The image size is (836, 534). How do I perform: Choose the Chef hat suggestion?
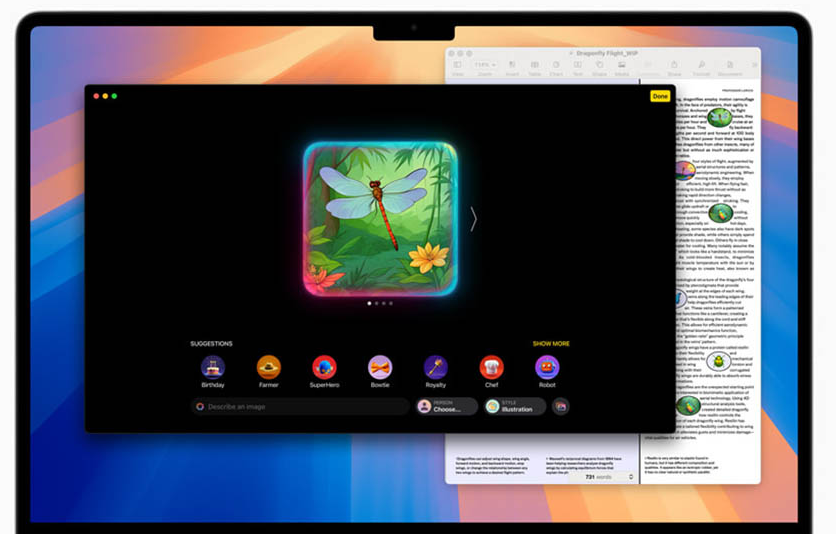(491, 367)
